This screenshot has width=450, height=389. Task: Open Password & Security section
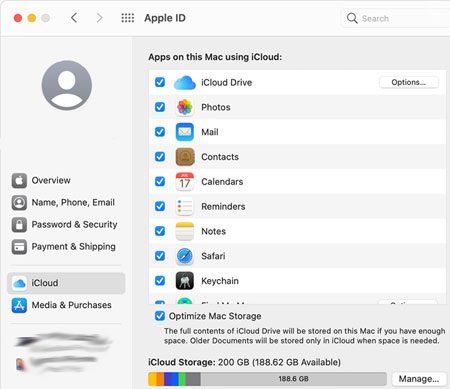coord(65,225)
